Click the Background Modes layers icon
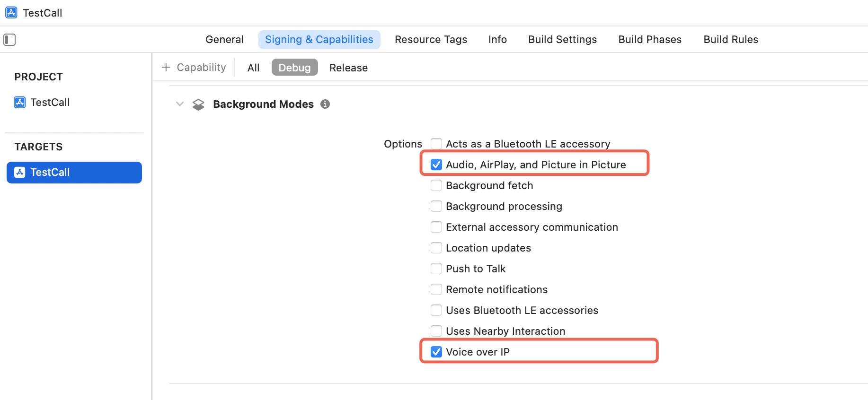The image size is (868, 400). (x=198, y=104)
